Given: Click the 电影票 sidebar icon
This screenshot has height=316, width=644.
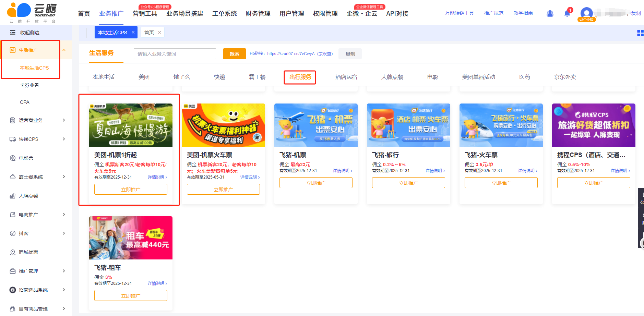Looking at the screenshot, I should pos(13,158).
